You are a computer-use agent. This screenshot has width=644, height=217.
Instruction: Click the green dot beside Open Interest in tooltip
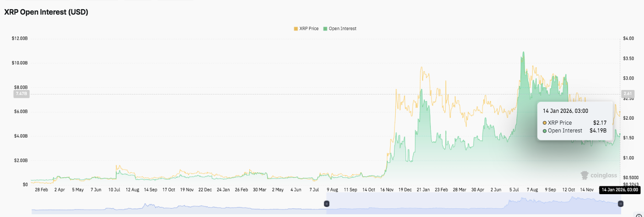click(x=545, y=131)
